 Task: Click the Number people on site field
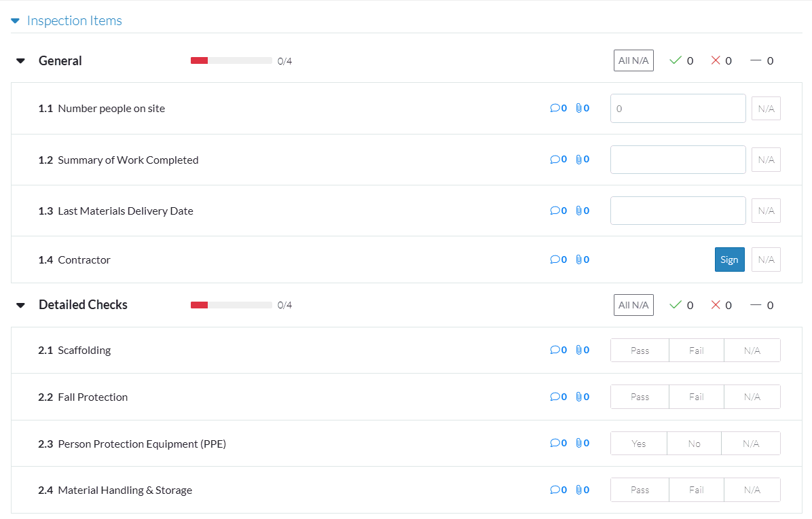pos(678,108)
